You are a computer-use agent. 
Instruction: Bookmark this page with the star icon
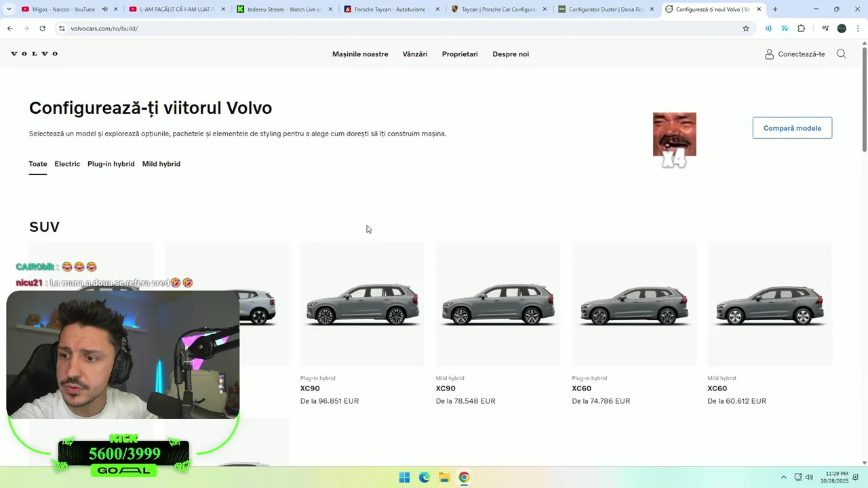(746, 28)
